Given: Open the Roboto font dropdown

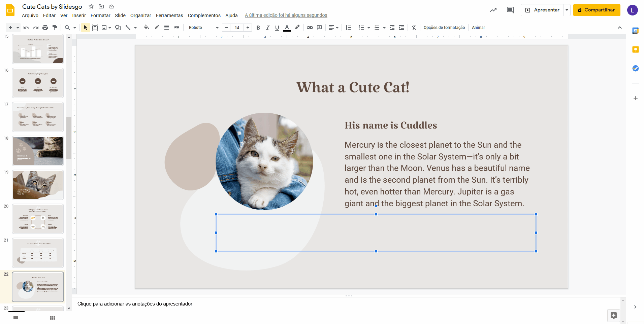Looking at the screenshot, I should (x=203, y=28).
